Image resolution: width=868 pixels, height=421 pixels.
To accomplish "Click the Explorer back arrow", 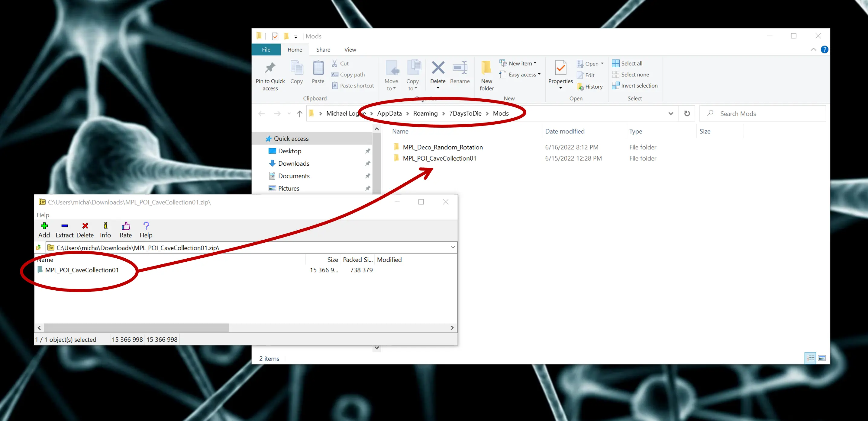I will point(261,114).
